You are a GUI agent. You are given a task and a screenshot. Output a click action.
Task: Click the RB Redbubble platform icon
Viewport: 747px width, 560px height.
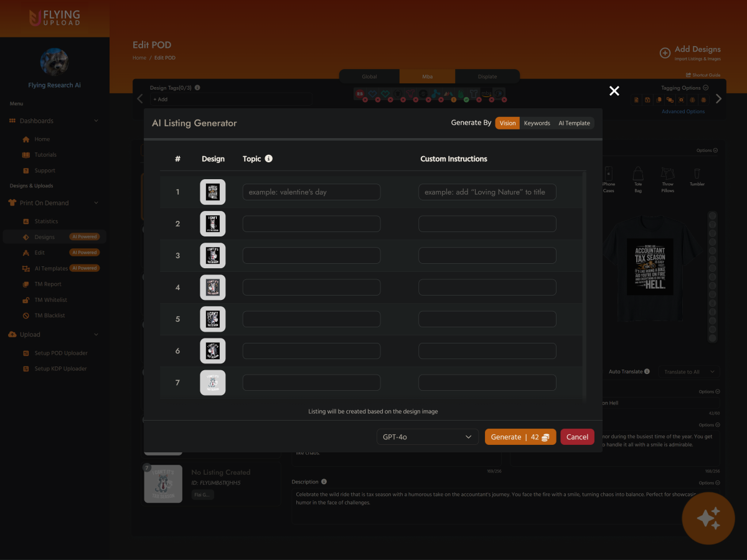[x=359, y=94]
